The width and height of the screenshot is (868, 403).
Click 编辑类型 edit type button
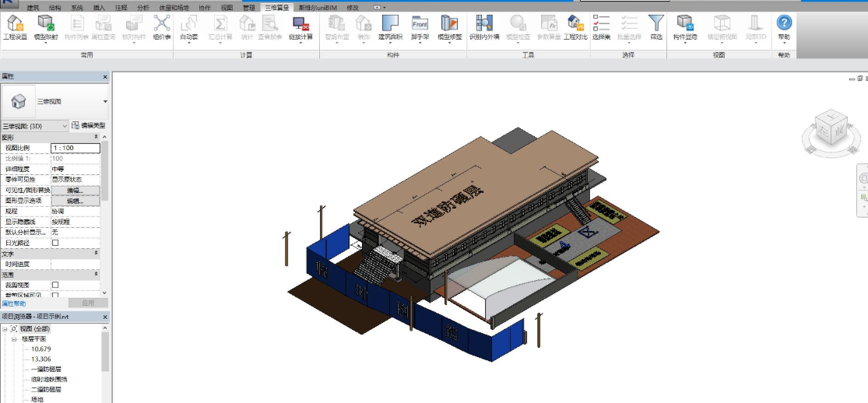coord(89,126)
